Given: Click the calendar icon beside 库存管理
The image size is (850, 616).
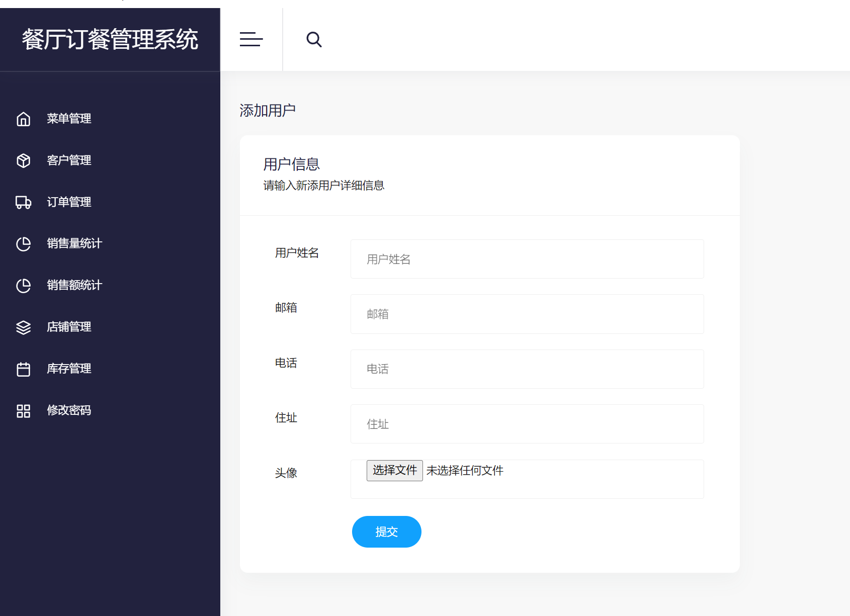Looking at the screenshot, I should point(24,369).
